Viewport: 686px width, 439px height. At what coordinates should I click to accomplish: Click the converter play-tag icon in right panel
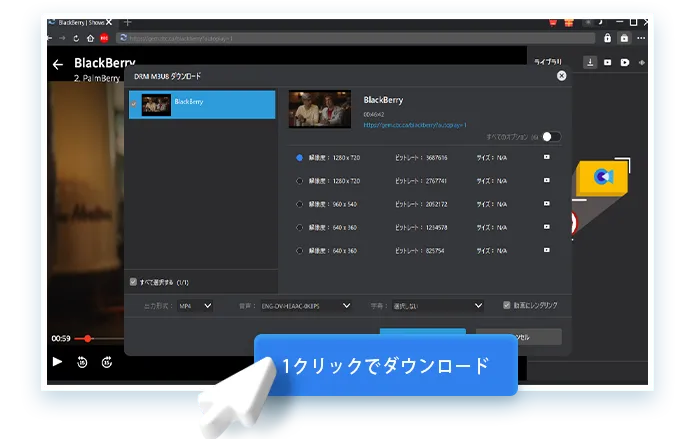[x=625, y=63]
